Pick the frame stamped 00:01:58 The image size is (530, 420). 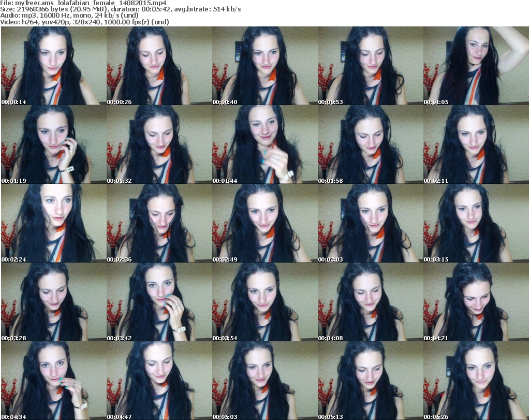tap(371, 144)
